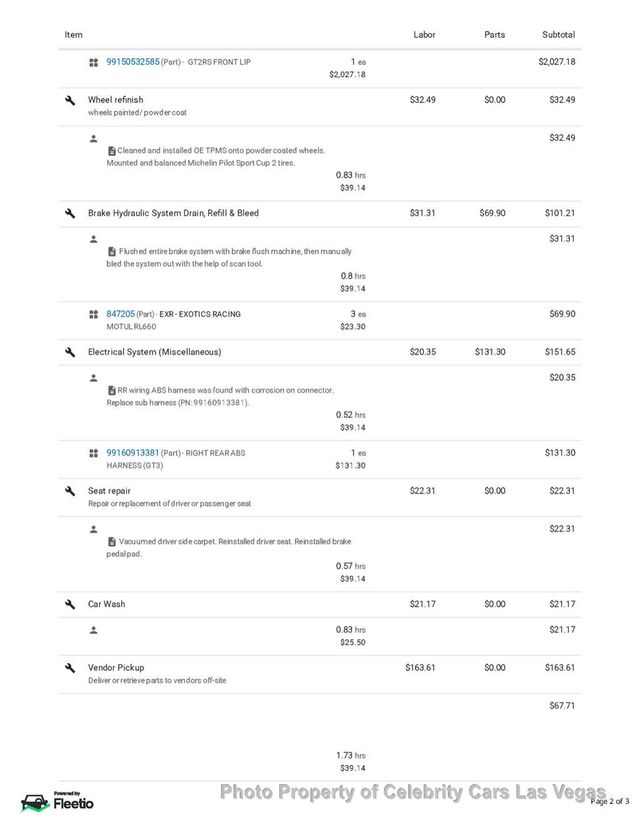Click the wrench icon beside Seat repair
This screenshot has height=828, width=640.
[70, 491]
